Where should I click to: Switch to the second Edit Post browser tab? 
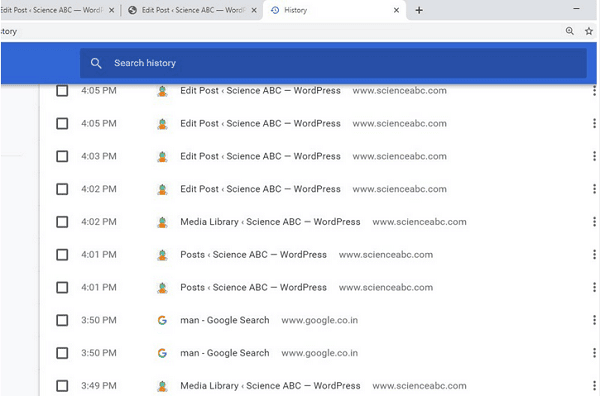pos(191,10)
